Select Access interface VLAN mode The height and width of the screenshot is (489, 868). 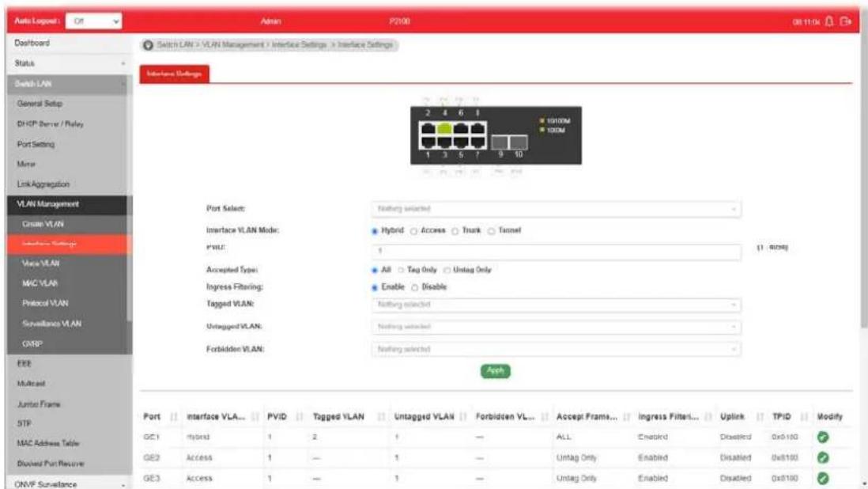[413, 231]
